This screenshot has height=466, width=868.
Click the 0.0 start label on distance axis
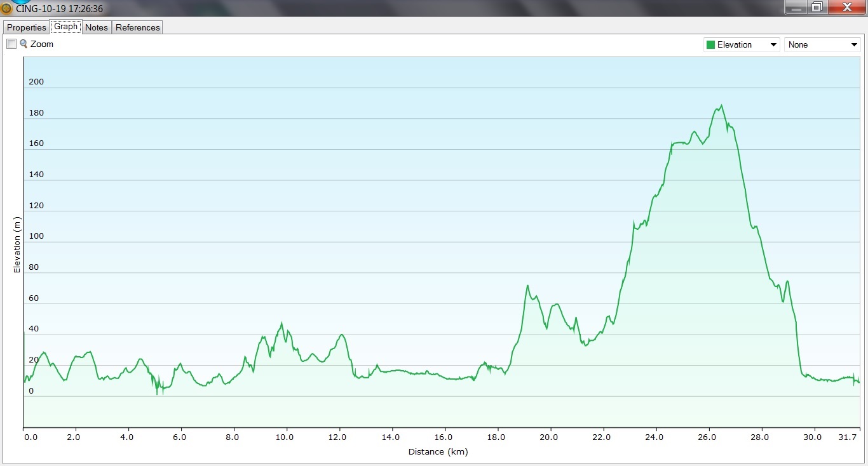(31, 437)
